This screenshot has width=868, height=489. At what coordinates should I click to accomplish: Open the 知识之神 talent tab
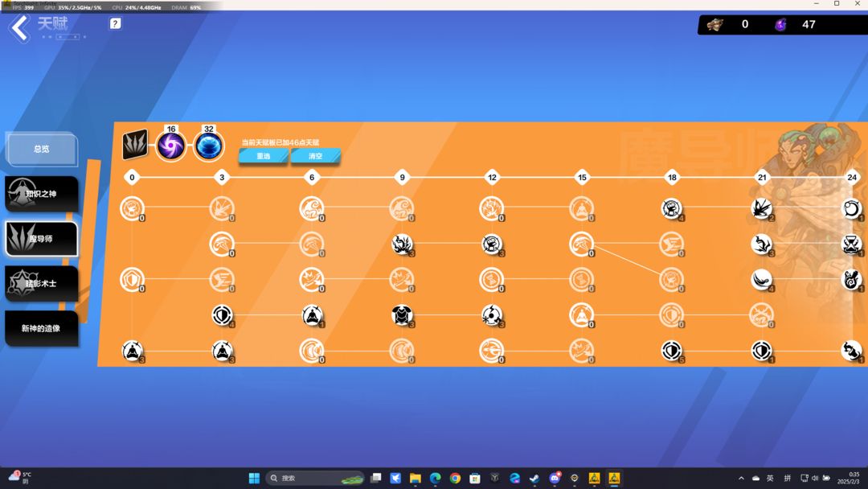42,194
